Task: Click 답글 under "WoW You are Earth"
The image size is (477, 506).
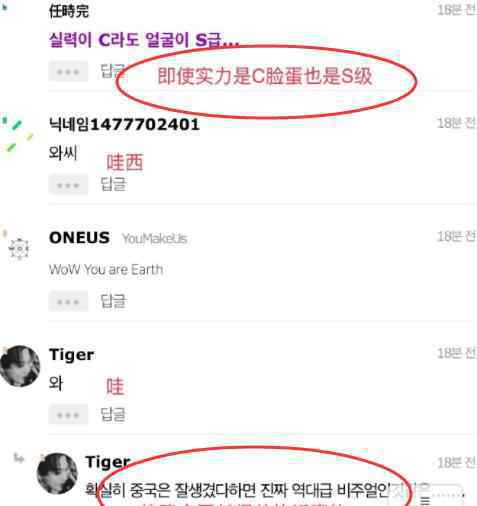Action: 113,301
